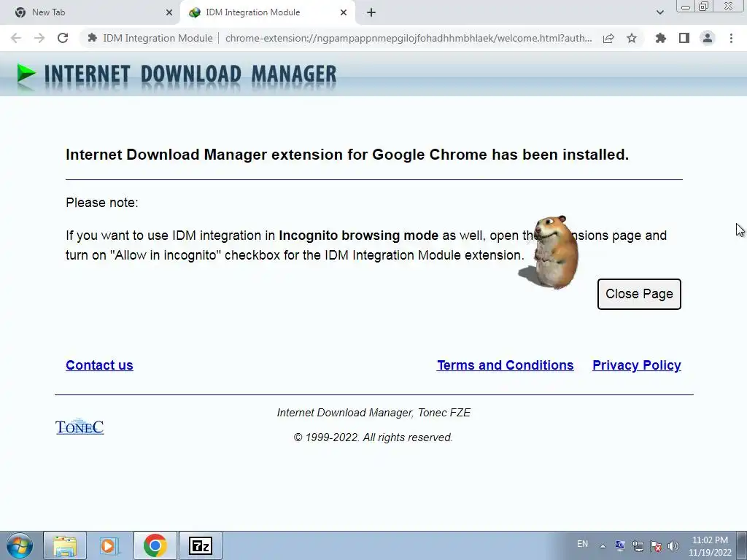Show hidden system tray icons arrow
Screen dimensions: 747x560
tap(603, 546)
